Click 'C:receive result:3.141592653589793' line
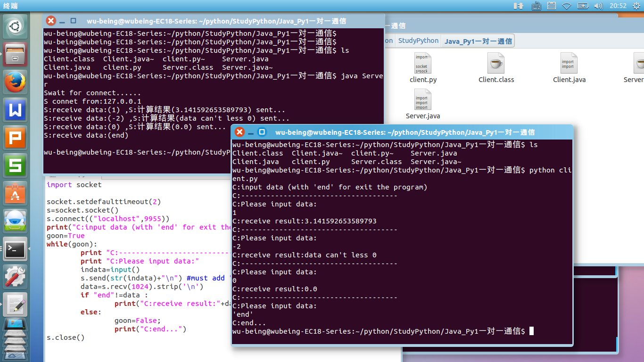 point(305,221)
